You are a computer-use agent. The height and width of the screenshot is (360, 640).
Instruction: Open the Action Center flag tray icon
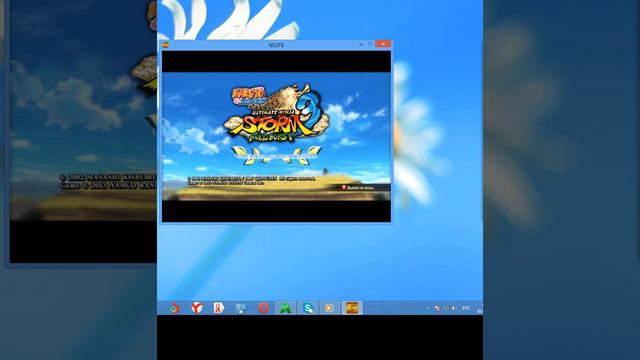[x=437, y=309]
